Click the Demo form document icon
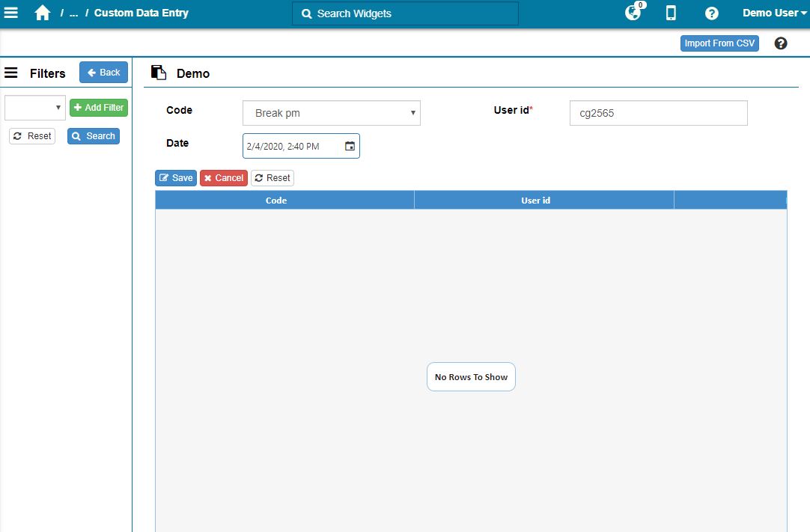 (158, 73)
